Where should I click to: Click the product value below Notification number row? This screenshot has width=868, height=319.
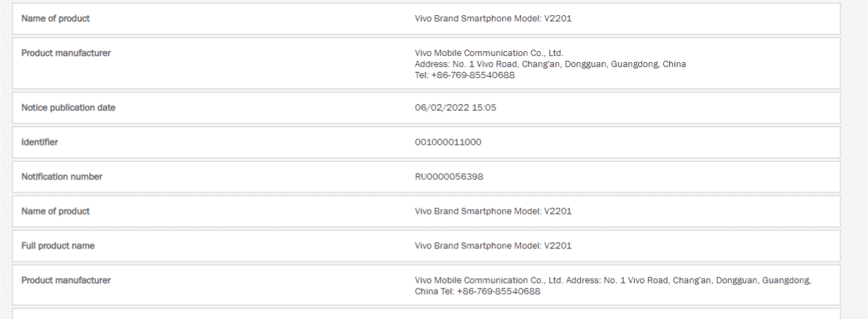tap(492, 211)
